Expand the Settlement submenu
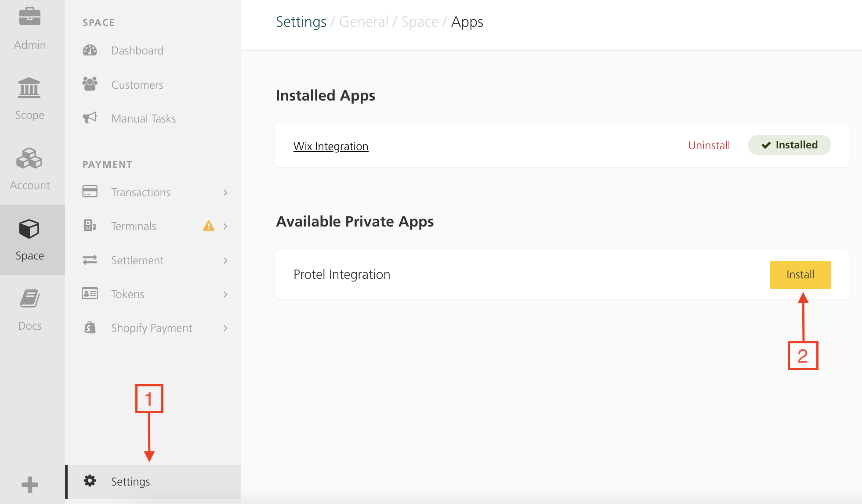Screen dimensions: 862x504 (x=225, y=260)
